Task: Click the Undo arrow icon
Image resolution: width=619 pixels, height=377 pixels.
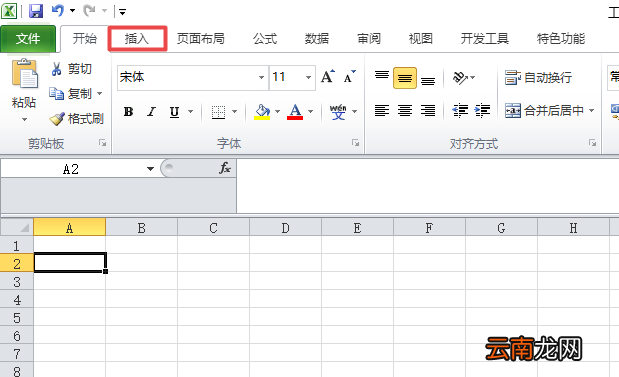Action: coord(58,11)
